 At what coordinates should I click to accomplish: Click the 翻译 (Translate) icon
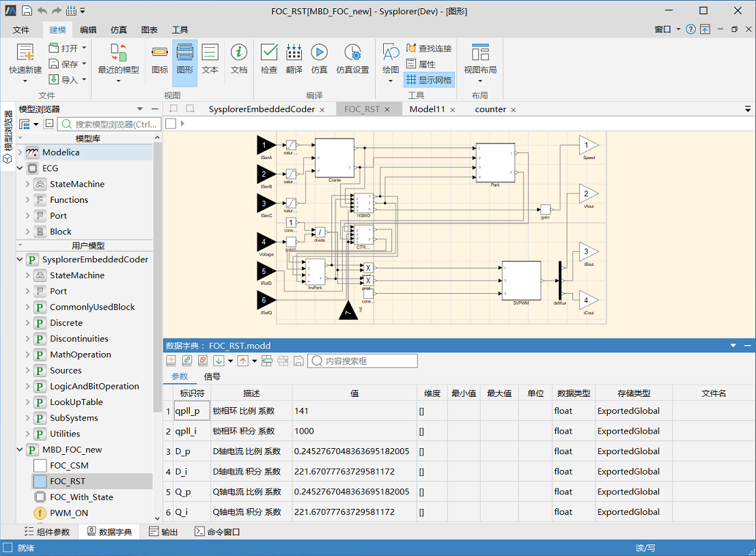tap(294, 53)
